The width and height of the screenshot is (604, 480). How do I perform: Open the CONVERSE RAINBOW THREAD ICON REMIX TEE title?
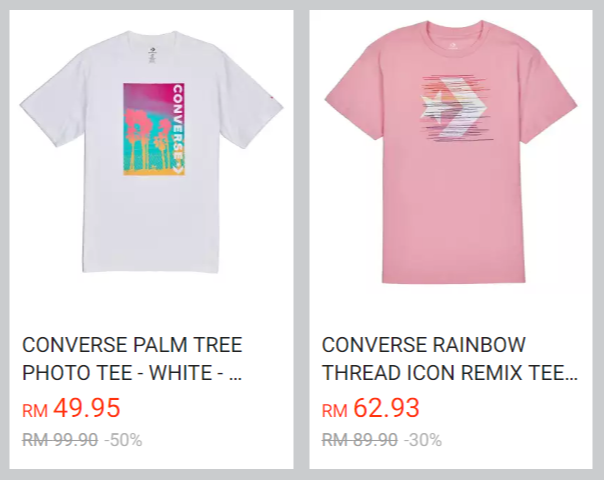[450, 359]
